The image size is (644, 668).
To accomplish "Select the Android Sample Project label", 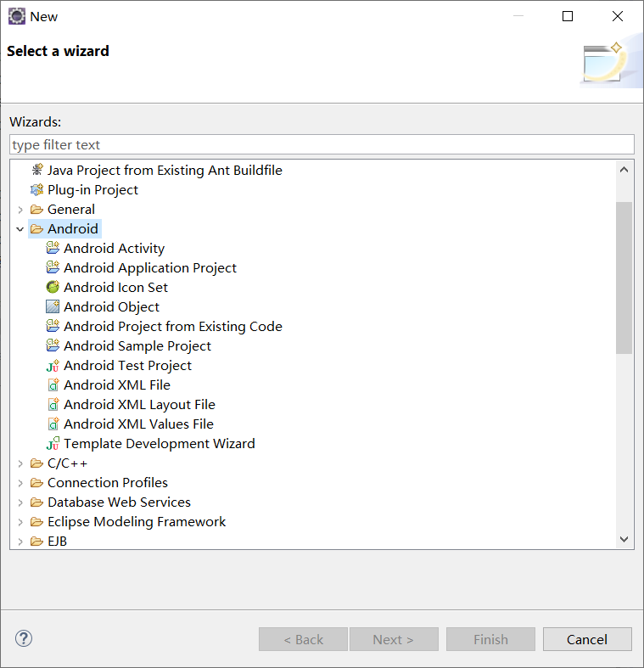I will click(x=137, y=346).
